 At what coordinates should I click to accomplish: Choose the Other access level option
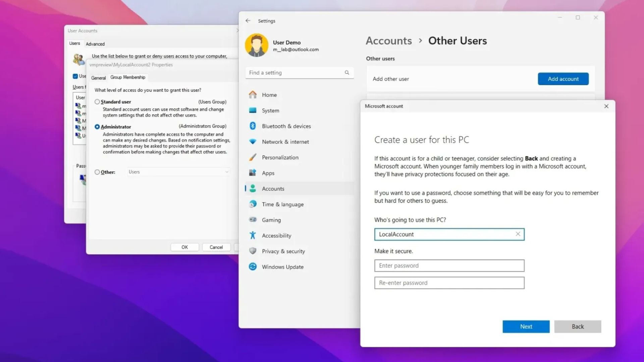(x=97, y=172)
